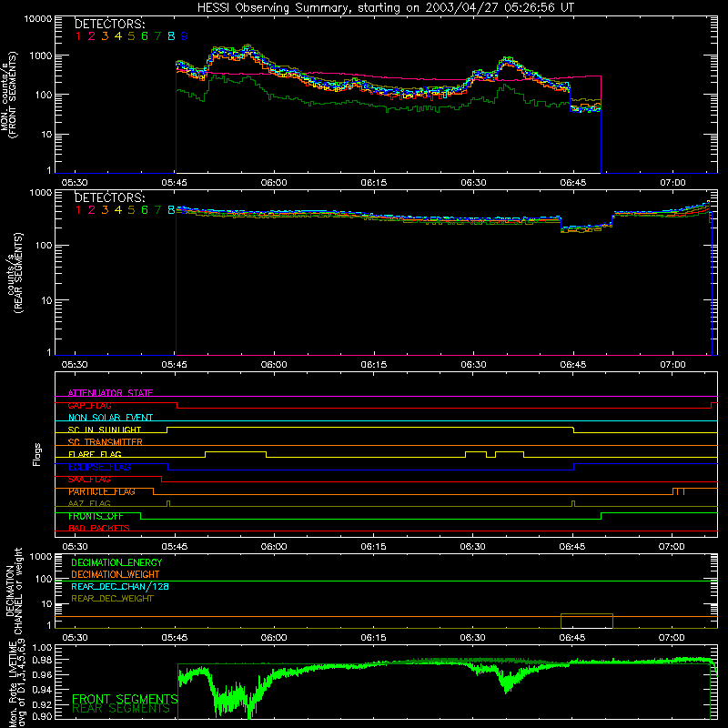Click the 0.98 livetime axis tick label
The height and width of the screenshot is (728, 728).
pos(42,661)
